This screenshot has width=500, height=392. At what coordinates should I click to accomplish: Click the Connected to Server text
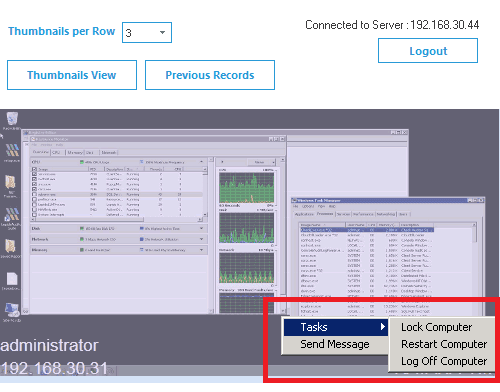click(392, 25)
